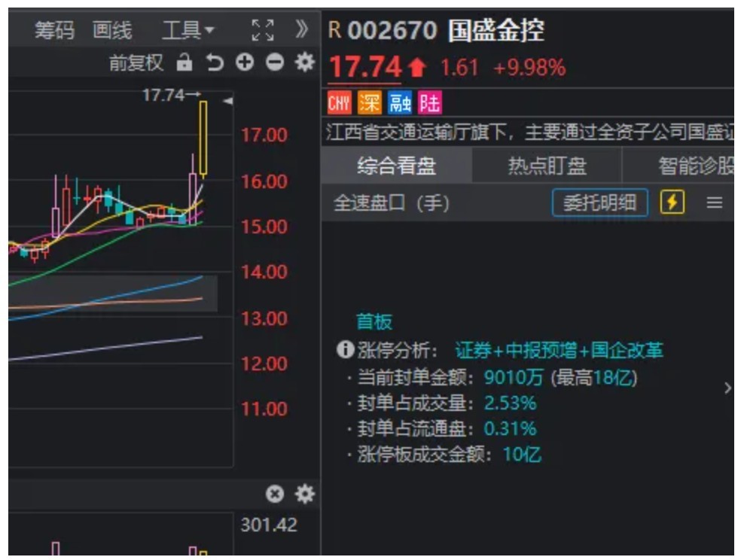The width and height of the screenshot is (741, 560).
Task: Zoom in the candlestick chart with plus icon
Action: (x=245, y=63)
